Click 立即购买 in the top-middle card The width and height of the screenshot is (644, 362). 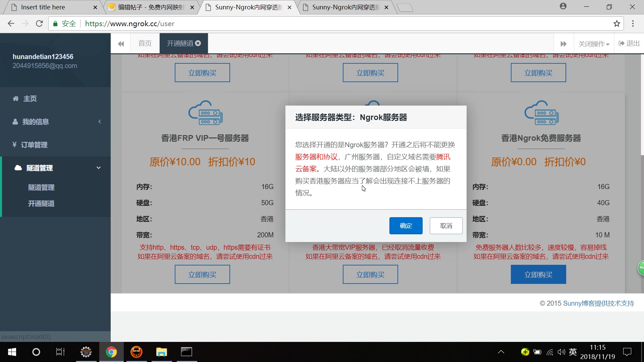click(370, 73)
